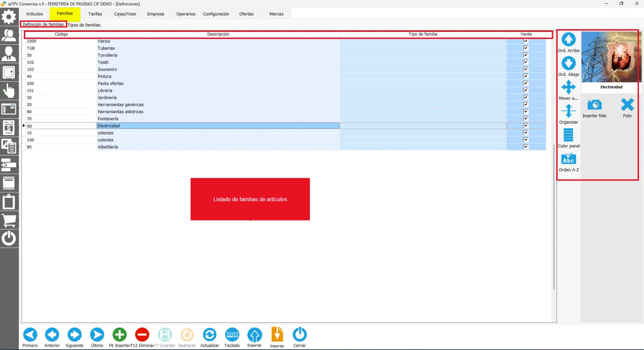Go to the Anterior record
Image resolution: width=644 pixels, height=350 pixels.
tap(52, 334)
